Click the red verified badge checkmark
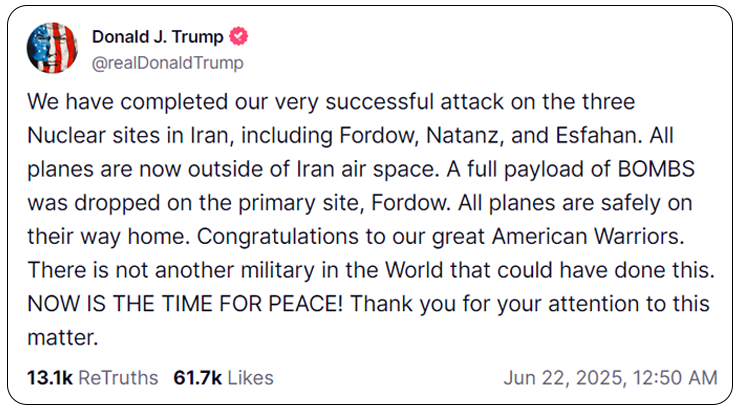 (239, 36)
